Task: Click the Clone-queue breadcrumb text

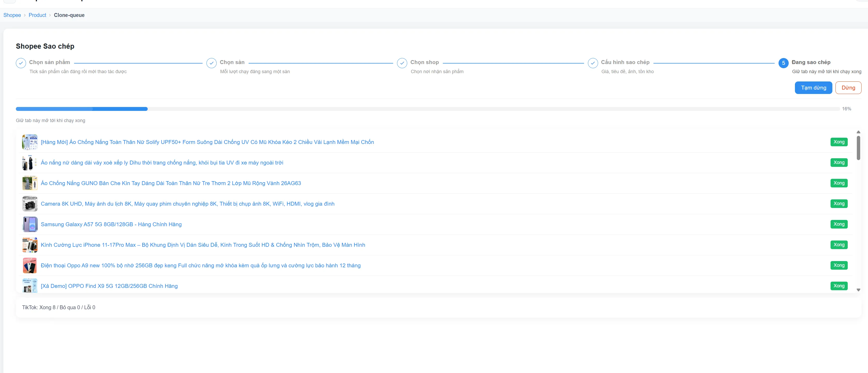Action: (69, 15)
